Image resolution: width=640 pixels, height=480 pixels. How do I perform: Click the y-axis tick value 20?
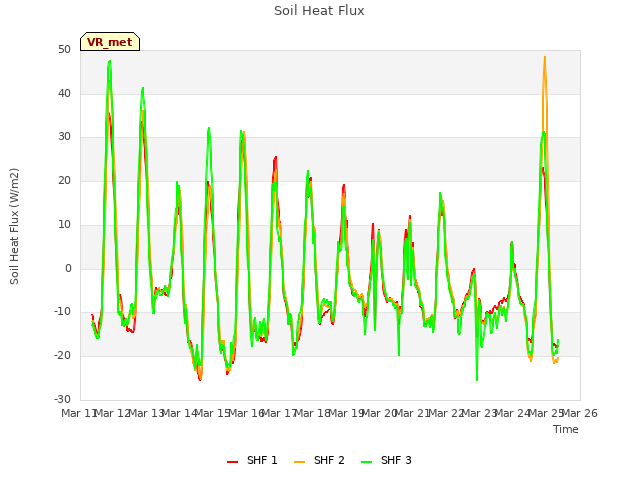(x=64, y=180)
